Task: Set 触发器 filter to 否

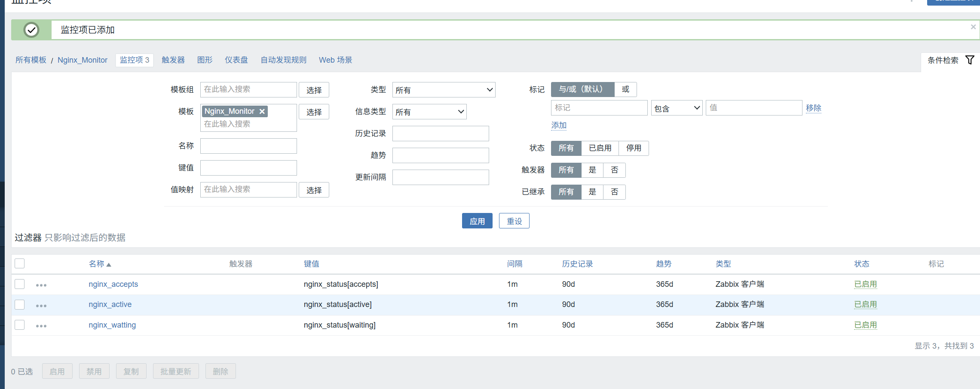Action: tap(615, 170)
